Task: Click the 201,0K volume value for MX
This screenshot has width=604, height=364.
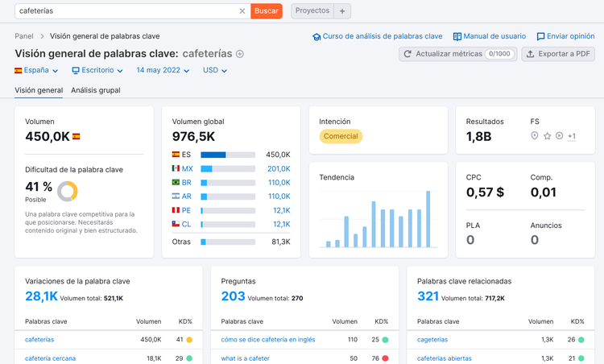Action: coord(279,168)
